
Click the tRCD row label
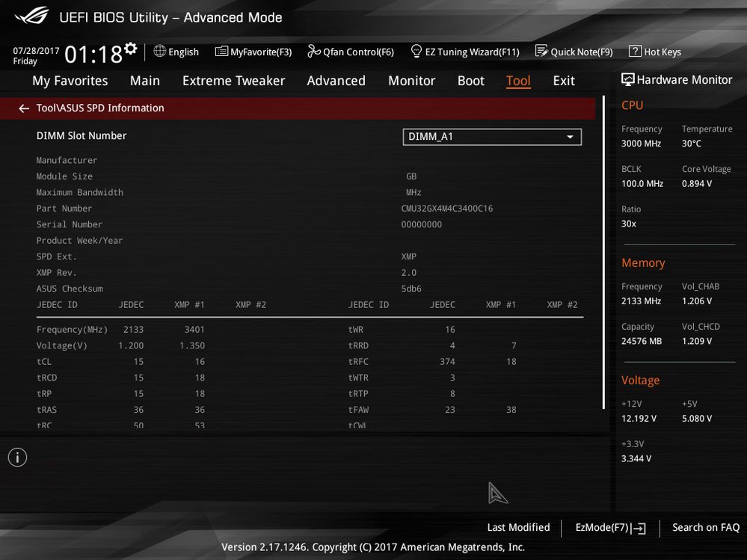[46, 378]
